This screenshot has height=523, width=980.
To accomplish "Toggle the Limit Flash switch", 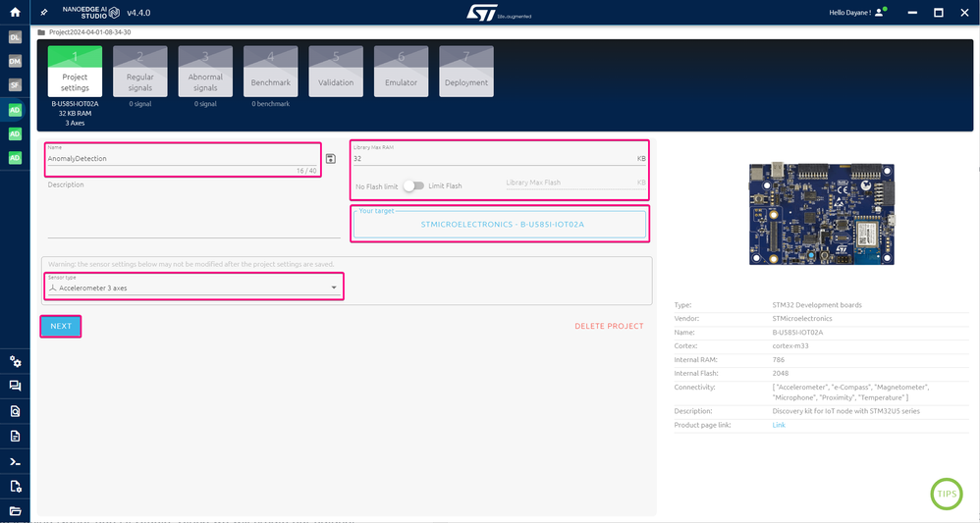I will point(413,185).
